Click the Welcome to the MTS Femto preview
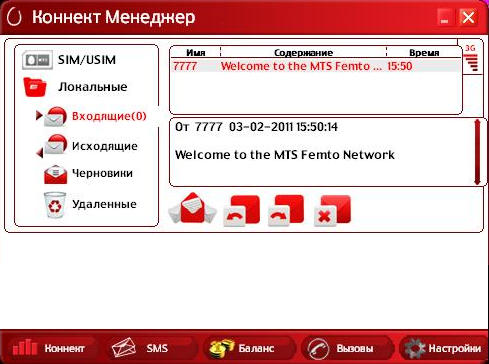489x364 pixels. (x=301, y=66)
